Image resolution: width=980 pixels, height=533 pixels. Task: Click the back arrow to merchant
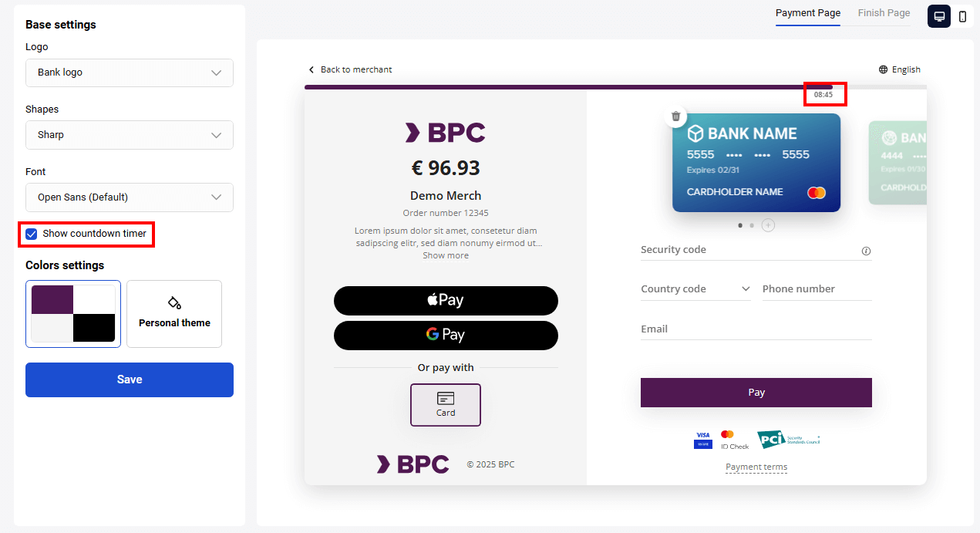click(312, 69)
